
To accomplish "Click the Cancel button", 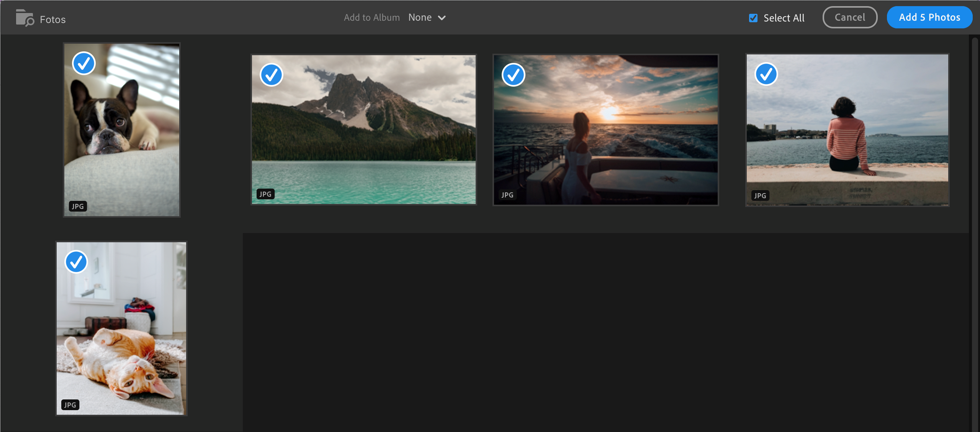I will (849, 18).
